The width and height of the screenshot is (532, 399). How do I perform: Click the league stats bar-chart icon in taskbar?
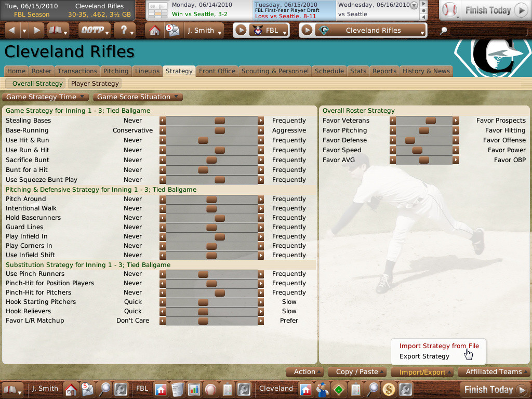pyautogui.click(x=193, y=389)
